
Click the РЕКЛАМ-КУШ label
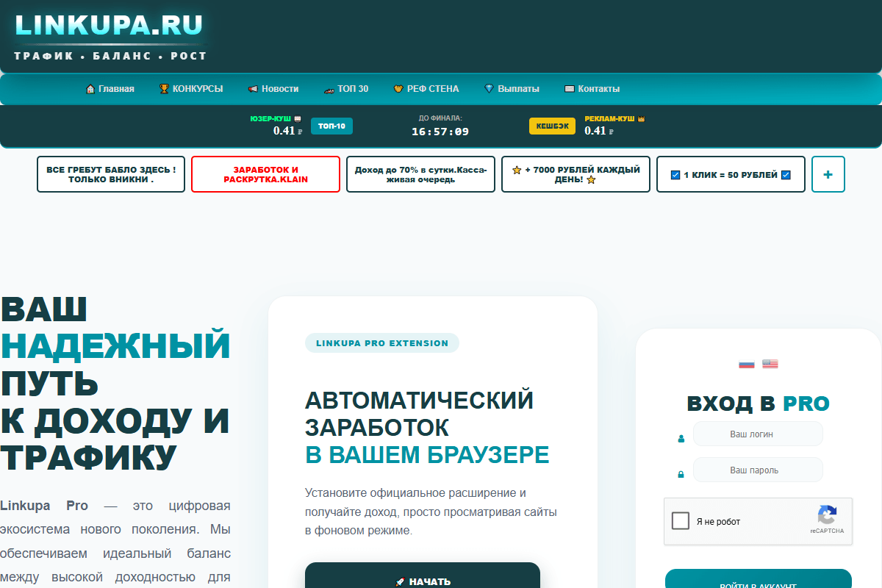[x=609, y=118]
